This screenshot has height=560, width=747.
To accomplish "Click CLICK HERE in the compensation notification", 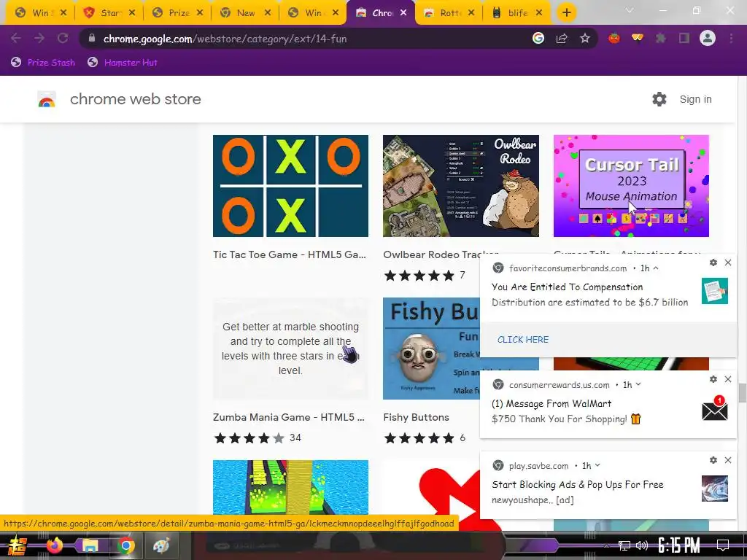I will [523, 340].
